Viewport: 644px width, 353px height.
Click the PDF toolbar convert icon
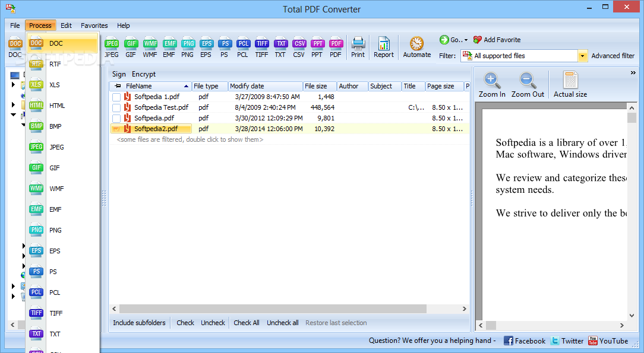pyautogui.click(x=336, y=48)
